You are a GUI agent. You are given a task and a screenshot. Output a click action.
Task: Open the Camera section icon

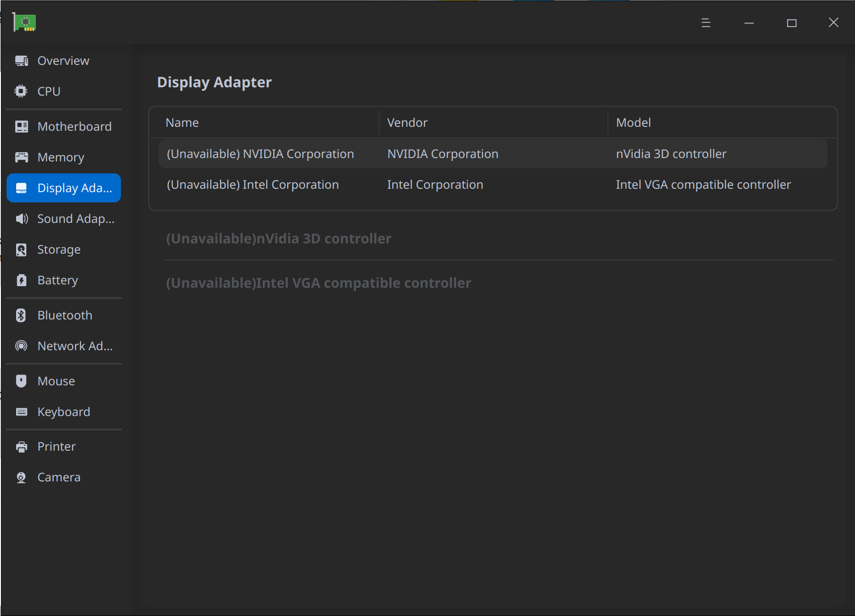tap(21, 477)
